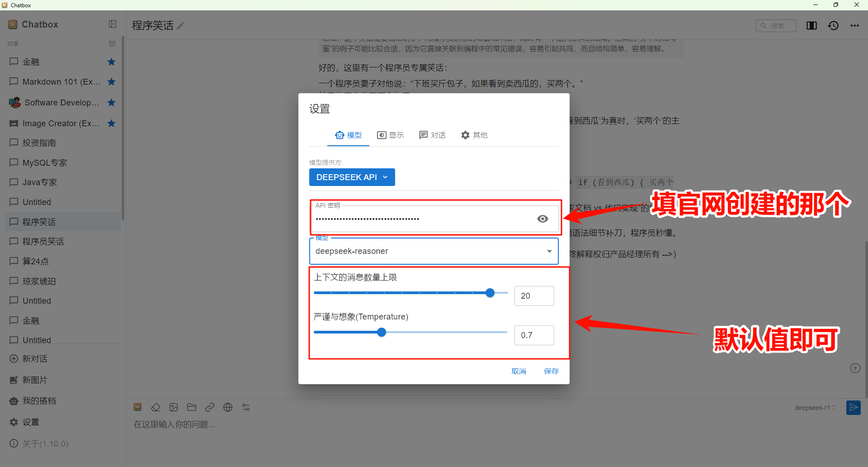Open conversation settings sliders icon

(246, 408)
